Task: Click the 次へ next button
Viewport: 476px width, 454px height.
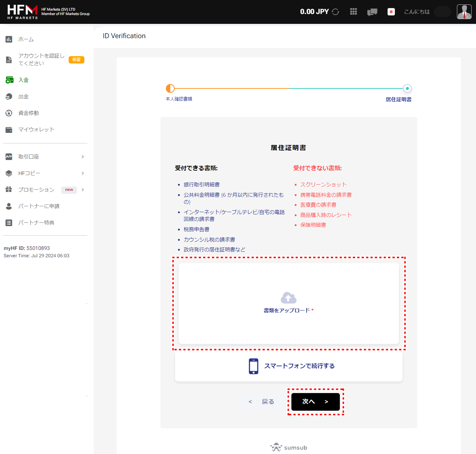Action: tap(316, 402)
